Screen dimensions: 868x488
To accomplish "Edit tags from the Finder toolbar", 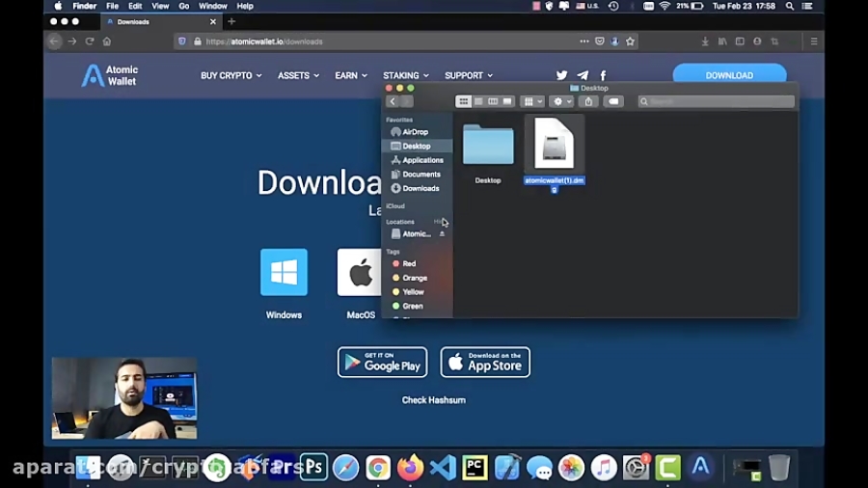I will (613, 102).
